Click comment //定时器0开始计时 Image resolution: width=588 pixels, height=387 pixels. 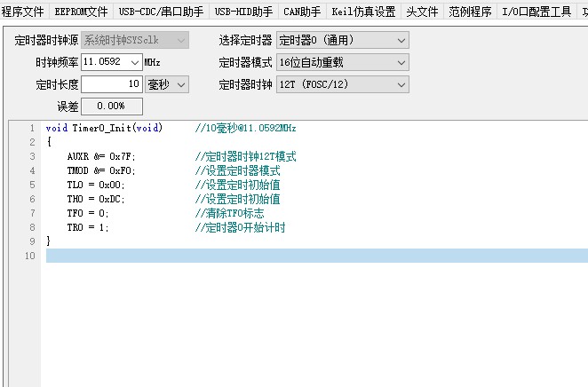(x=240, y=228)
